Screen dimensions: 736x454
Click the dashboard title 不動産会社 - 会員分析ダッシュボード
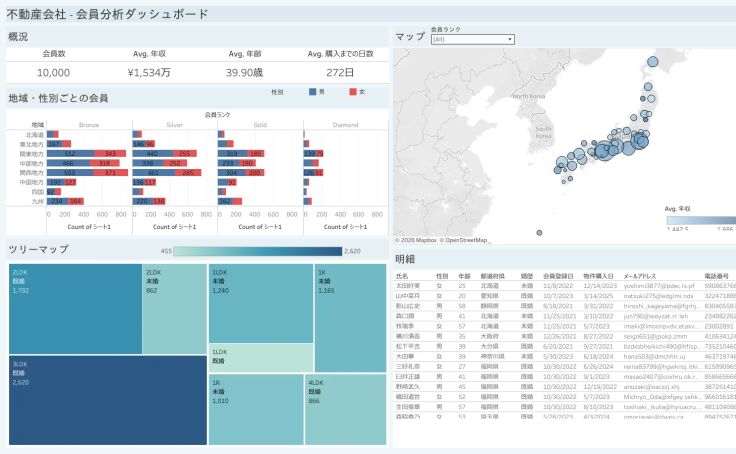tap(107, 14)
